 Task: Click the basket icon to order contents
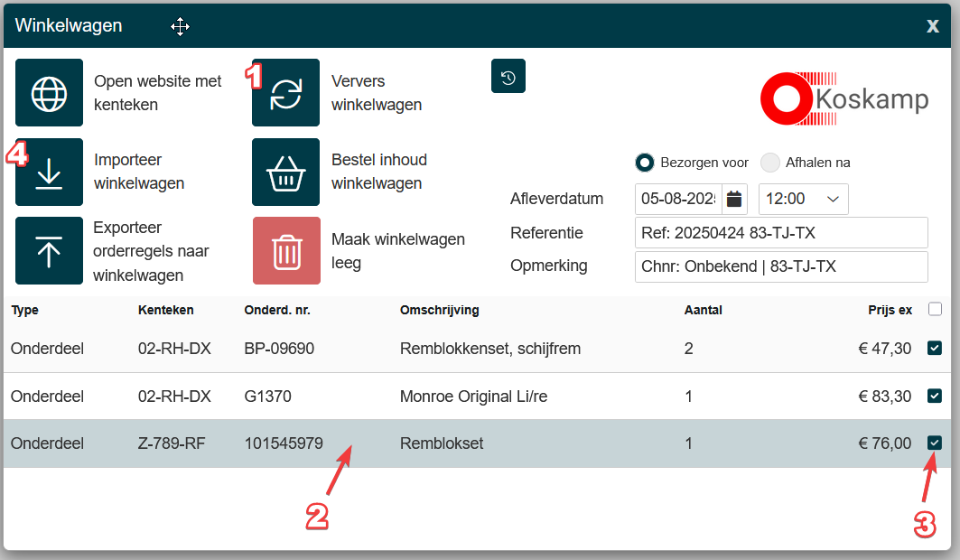point(285,173)
